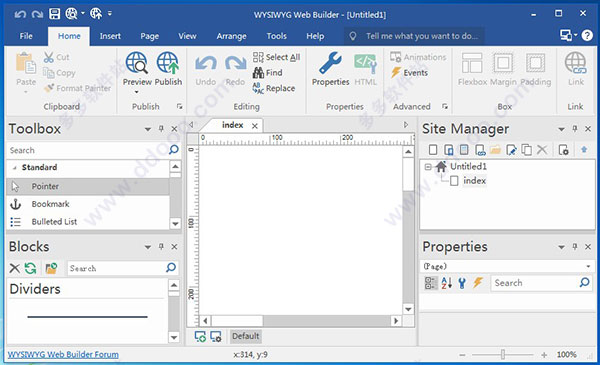Switch to the View ribbon tab
600x365 pixels.
[187, 36]
